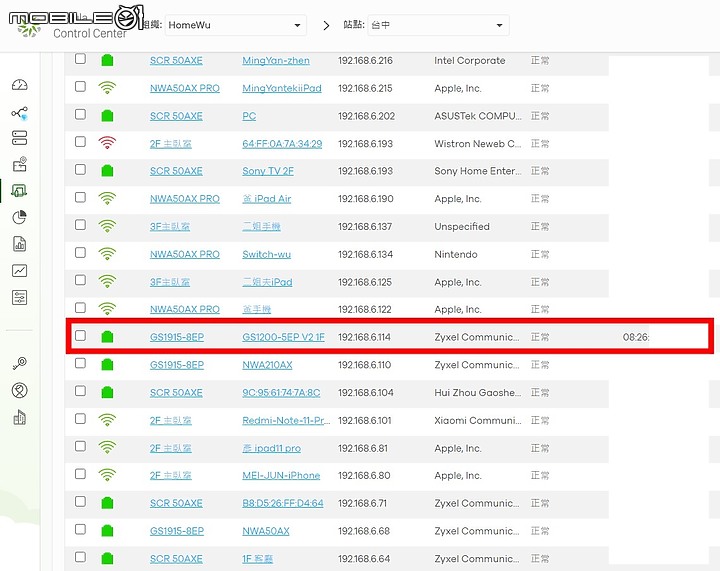720x571 pixels.
Task: Open NWA210AX client link
Action: [267, 365]
